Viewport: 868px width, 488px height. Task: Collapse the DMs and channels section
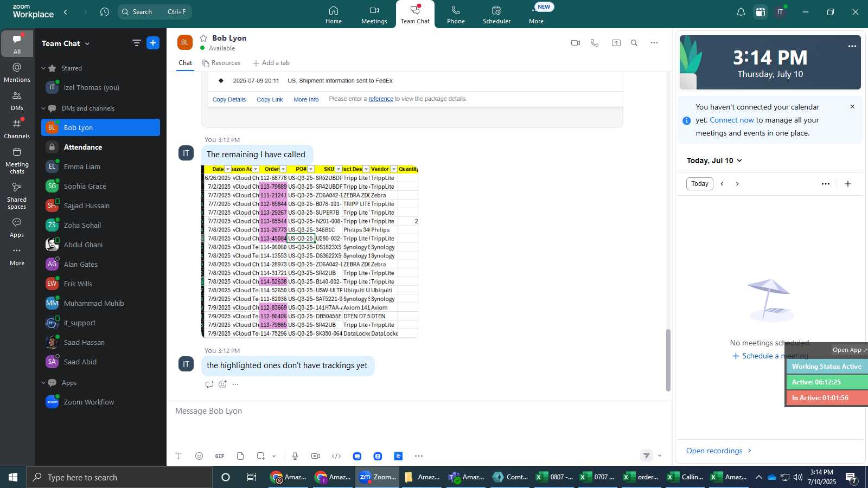(x=43, y=108)
